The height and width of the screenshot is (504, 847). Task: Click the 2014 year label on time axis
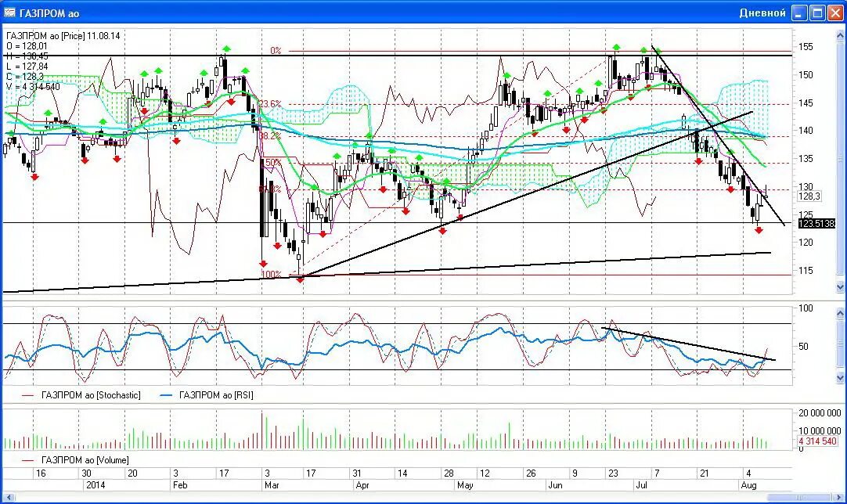tap(96, 485)
